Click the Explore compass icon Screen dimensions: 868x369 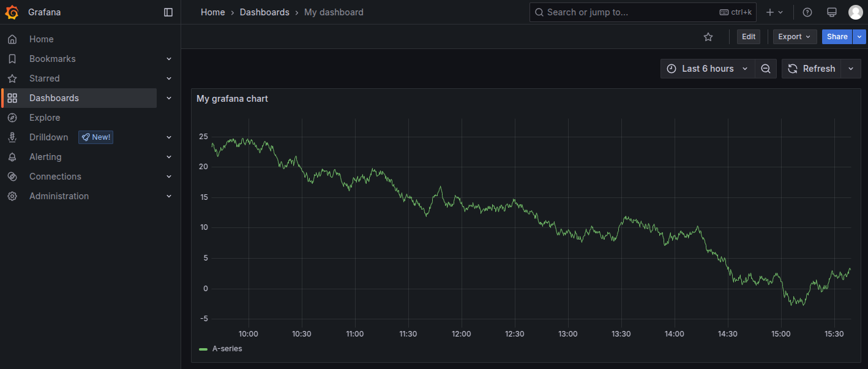pyautogui.click(x=12, y=118)
